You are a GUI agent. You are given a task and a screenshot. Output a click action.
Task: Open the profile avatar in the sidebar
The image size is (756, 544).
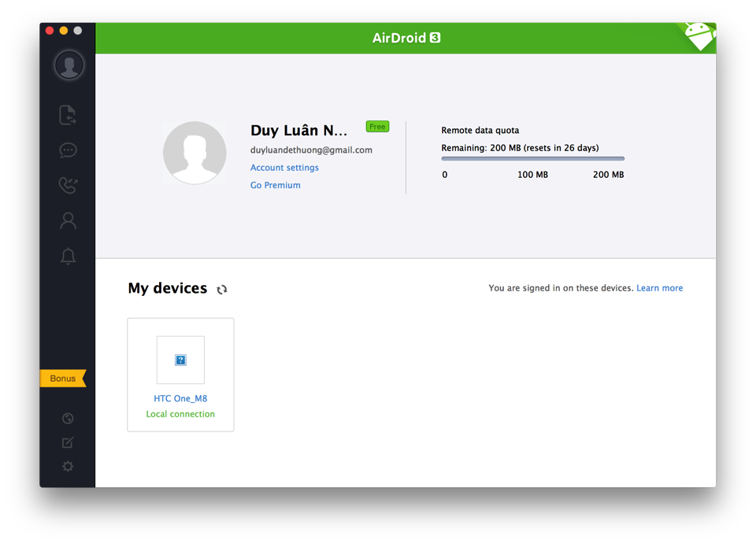pyautogui.click(x=69, y=65)
